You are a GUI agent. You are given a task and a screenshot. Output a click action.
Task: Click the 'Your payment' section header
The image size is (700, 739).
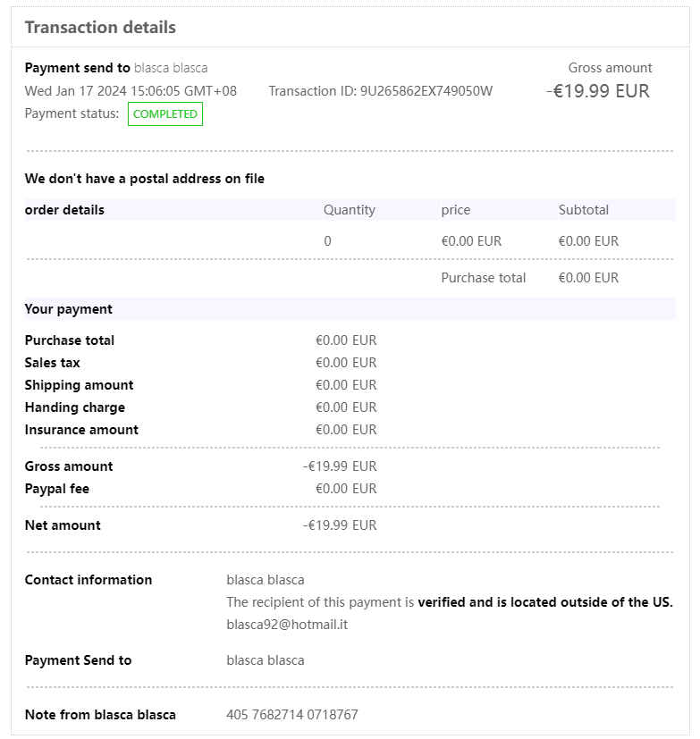tap(69, 309)
